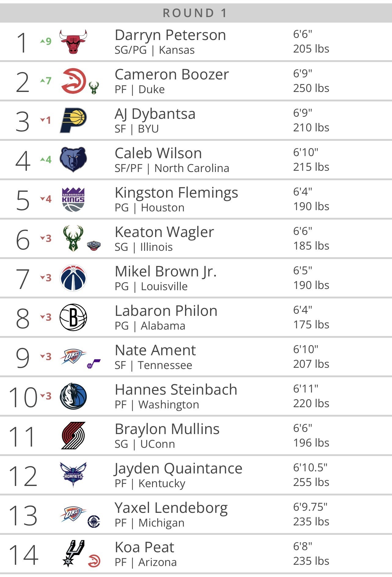392x577 pixels.
Task: Open Darryn Peterson player name
Action: coord(170,35)
